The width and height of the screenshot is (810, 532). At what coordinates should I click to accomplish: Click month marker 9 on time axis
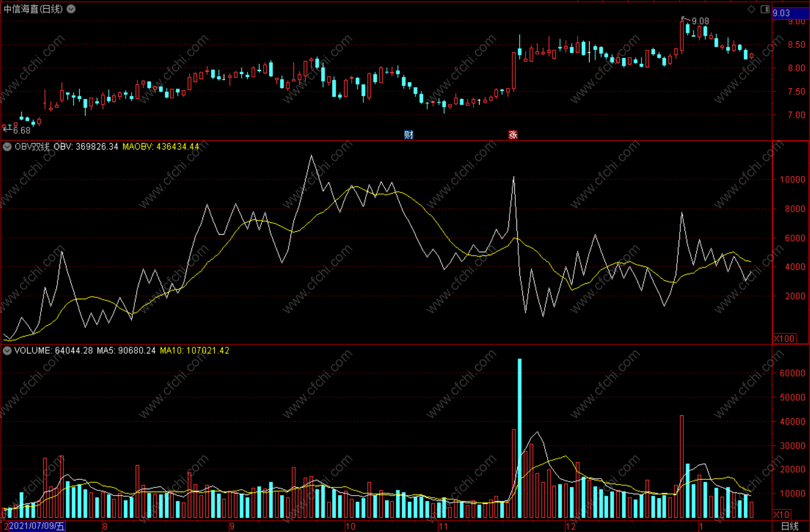232,526
